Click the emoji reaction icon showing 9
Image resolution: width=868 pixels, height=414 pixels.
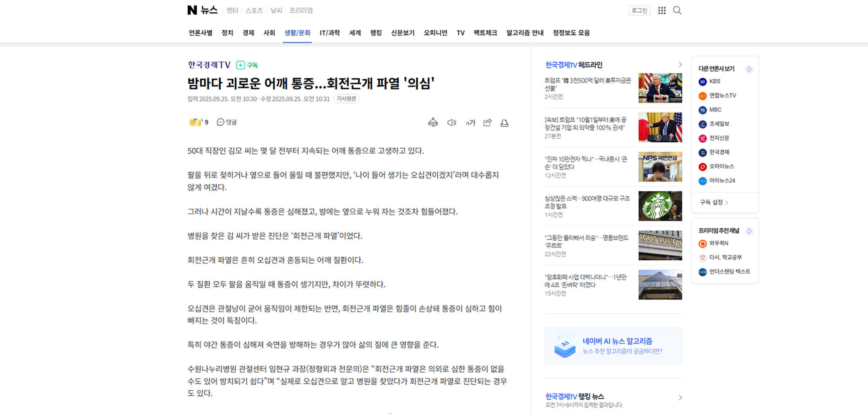[198, 122]
